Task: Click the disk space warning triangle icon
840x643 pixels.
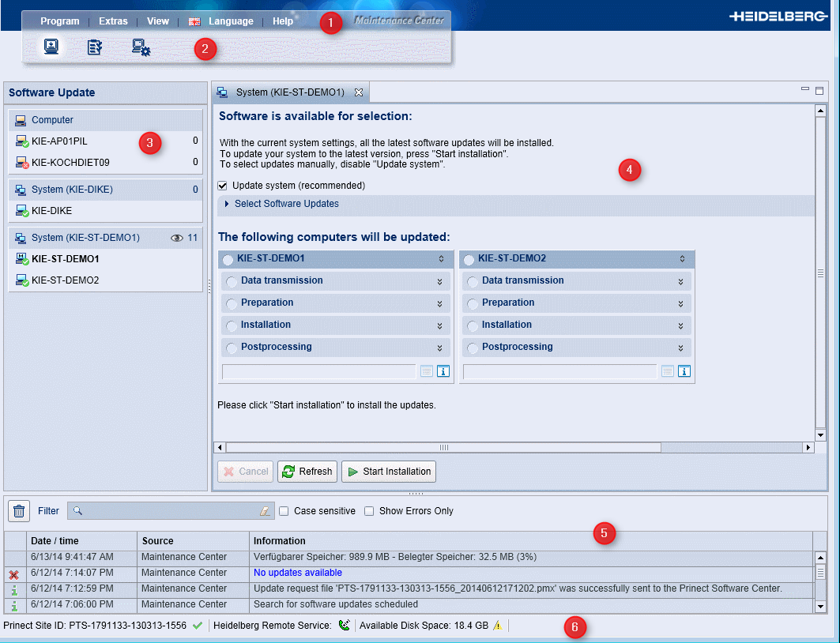Action: pos(498,626)
